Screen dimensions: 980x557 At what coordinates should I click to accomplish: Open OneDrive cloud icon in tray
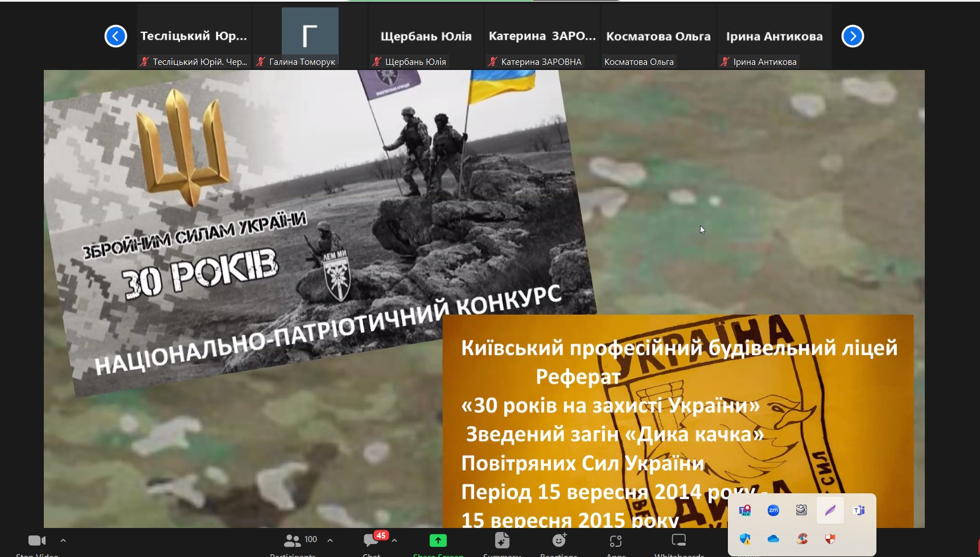[x=773, y=539]
